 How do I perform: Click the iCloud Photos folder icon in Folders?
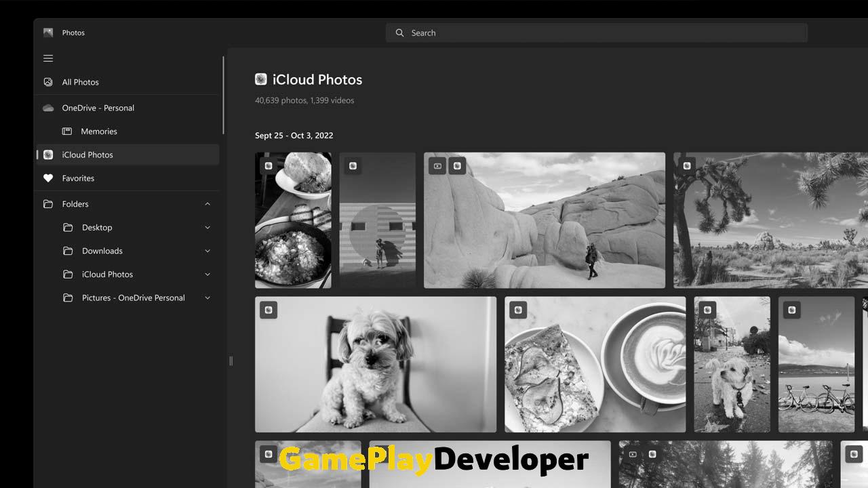(x=68, y=274)
